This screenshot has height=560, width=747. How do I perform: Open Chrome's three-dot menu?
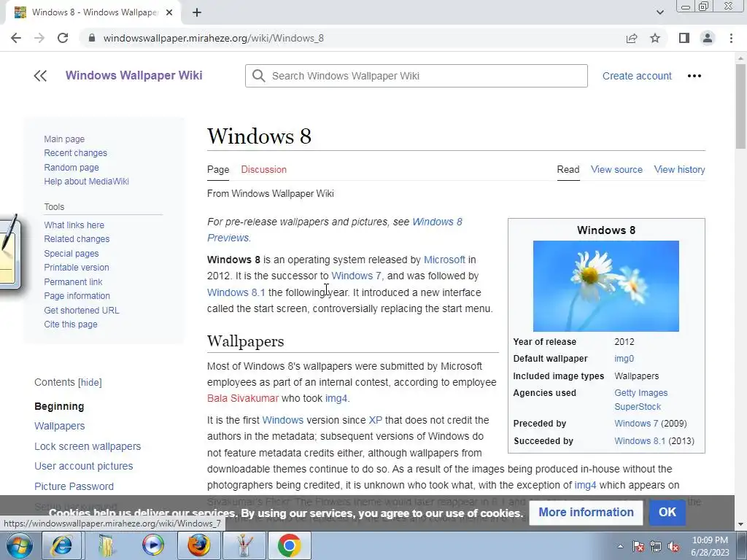tap(731, 38)
